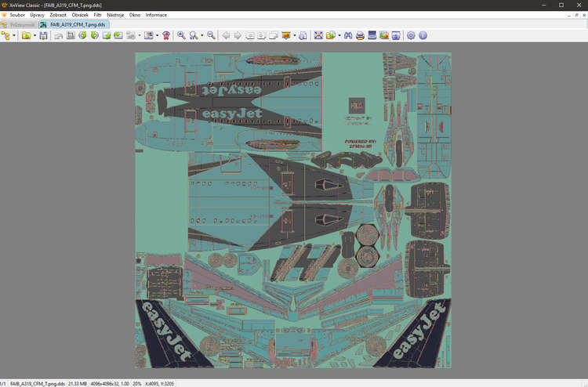Open the Zobrazit menu

58,15
